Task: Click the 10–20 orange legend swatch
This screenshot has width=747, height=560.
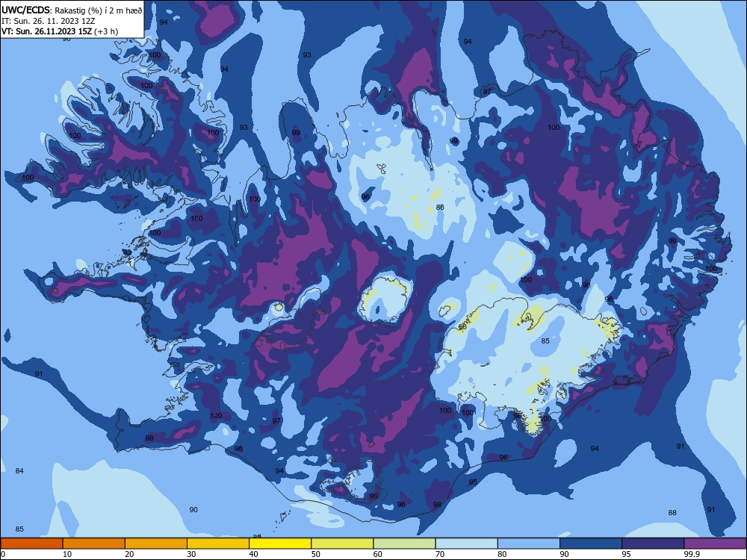Action: 94,544
